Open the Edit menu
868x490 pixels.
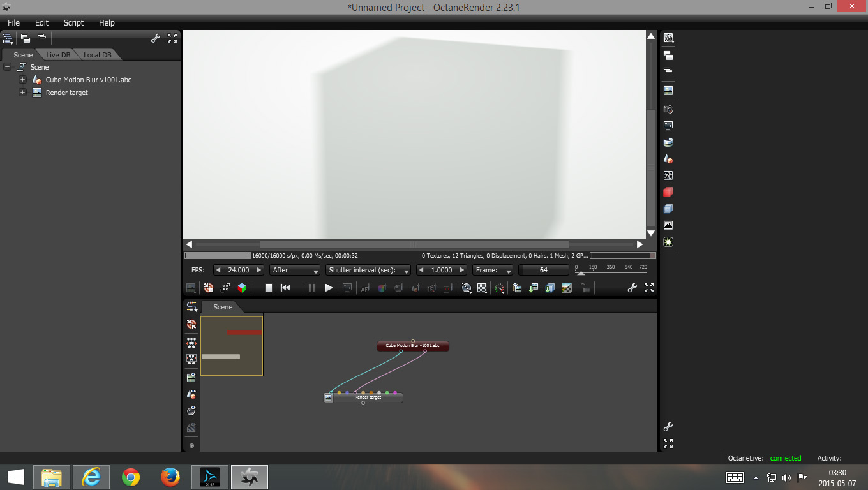pyautogui.click(x=41, y=22)
